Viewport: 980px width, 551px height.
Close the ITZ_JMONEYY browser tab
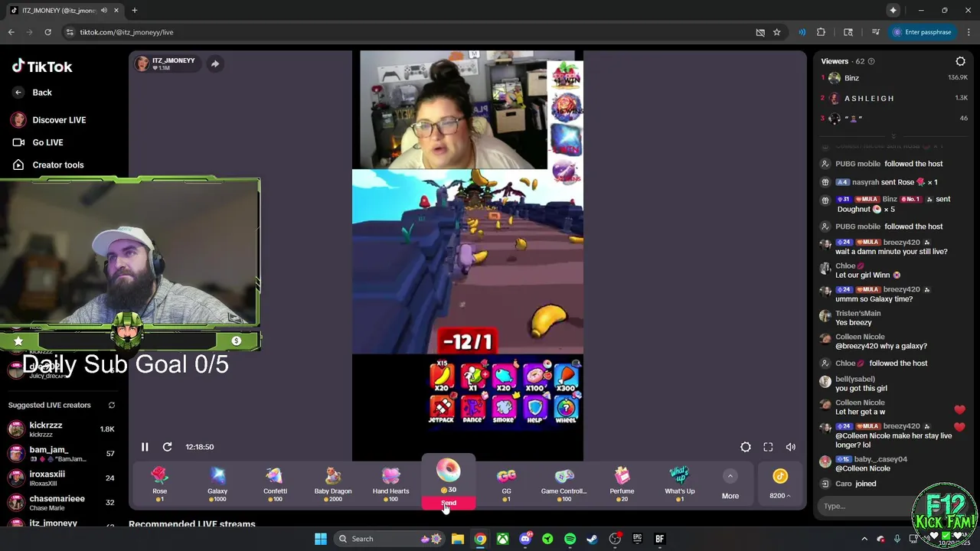116,10
